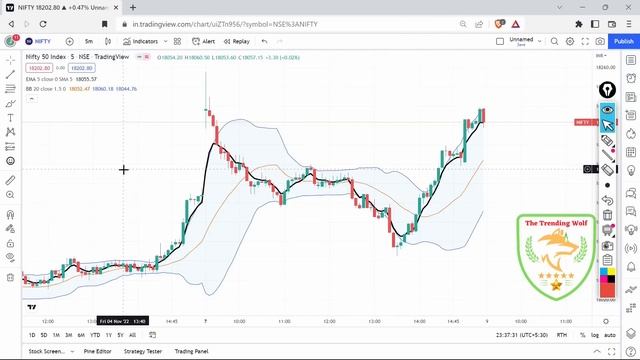640x360 pixels.
Task: Select the trend line drawing tool
Action: tap(10, 74)
